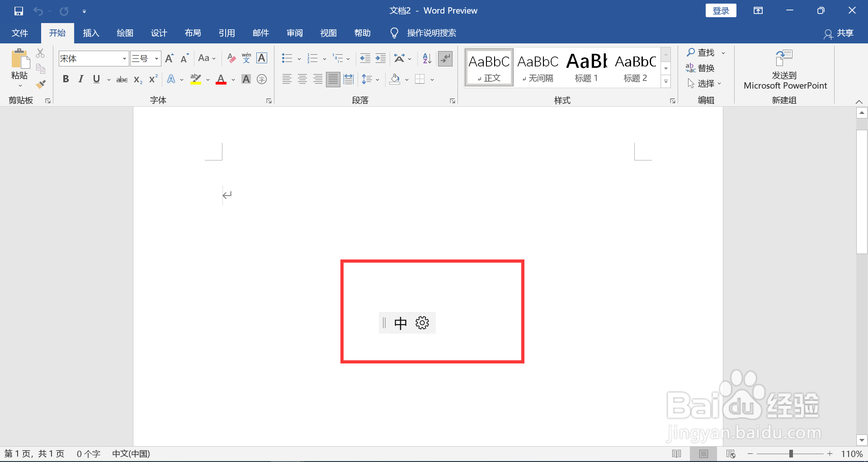The width and height of the screenshot is (868, 462).
Task: Toggle superscript formatting
Action: click(153, 80)
